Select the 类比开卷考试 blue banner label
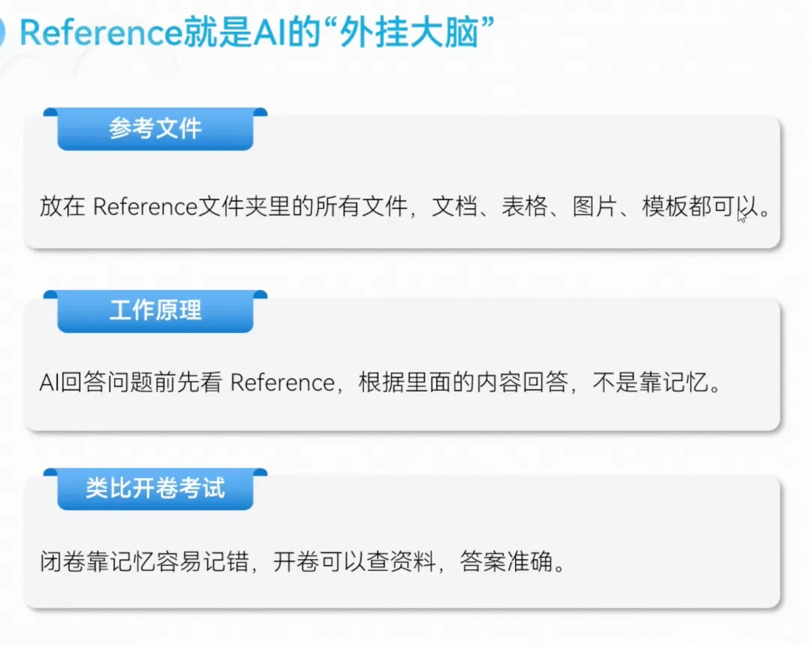 (x=156, y=488)
